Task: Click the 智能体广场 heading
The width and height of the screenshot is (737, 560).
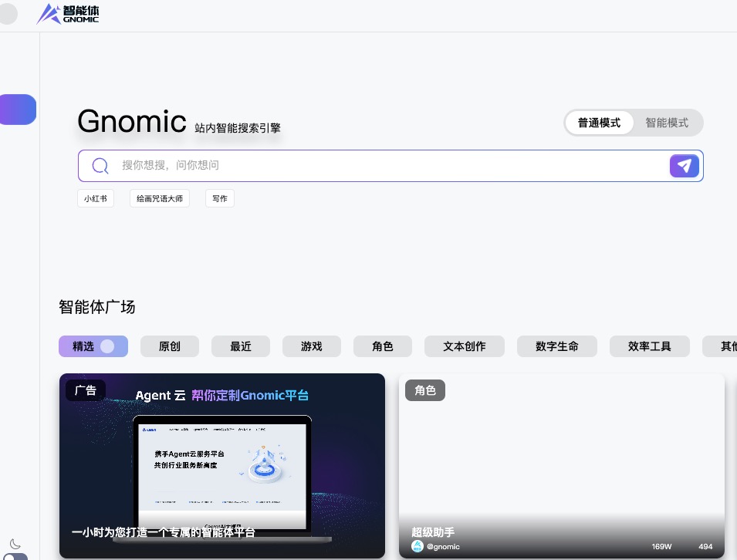Action: tap(96, 307)
